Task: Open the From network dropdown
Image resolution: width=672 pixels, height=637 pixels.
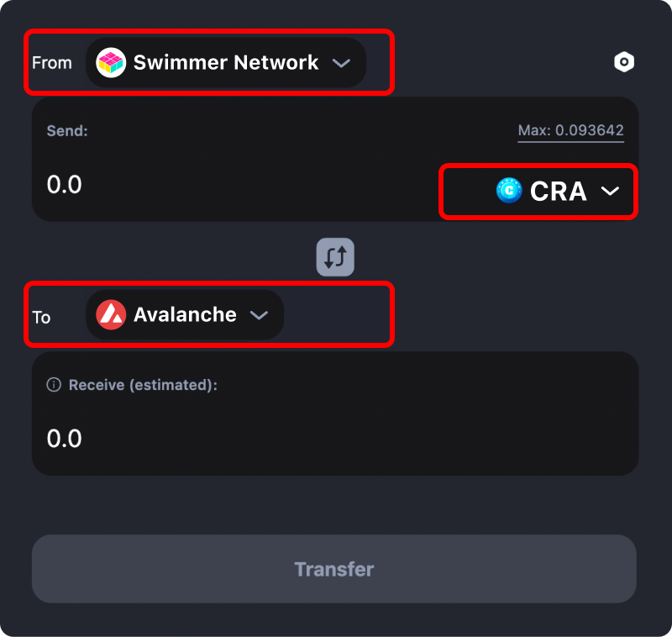Action: point(225,61)
